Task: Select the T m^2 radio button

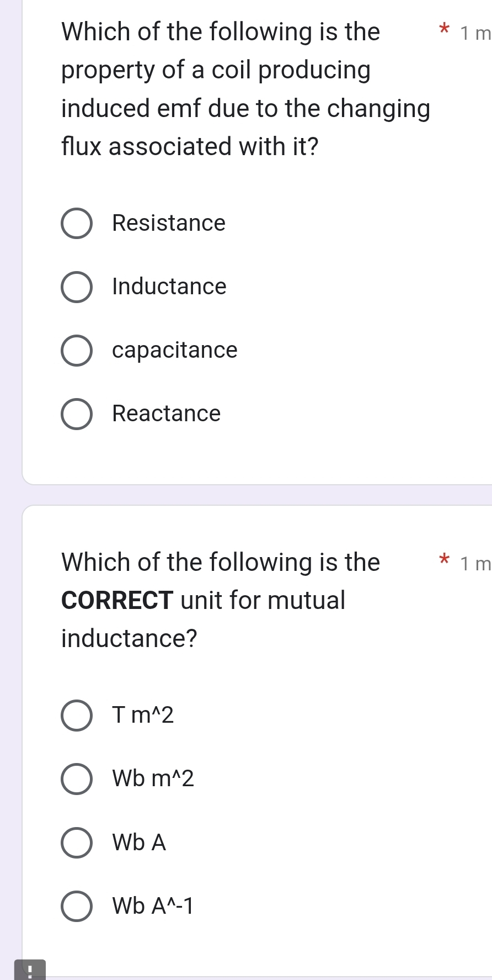Action: [x=77, y=716]
